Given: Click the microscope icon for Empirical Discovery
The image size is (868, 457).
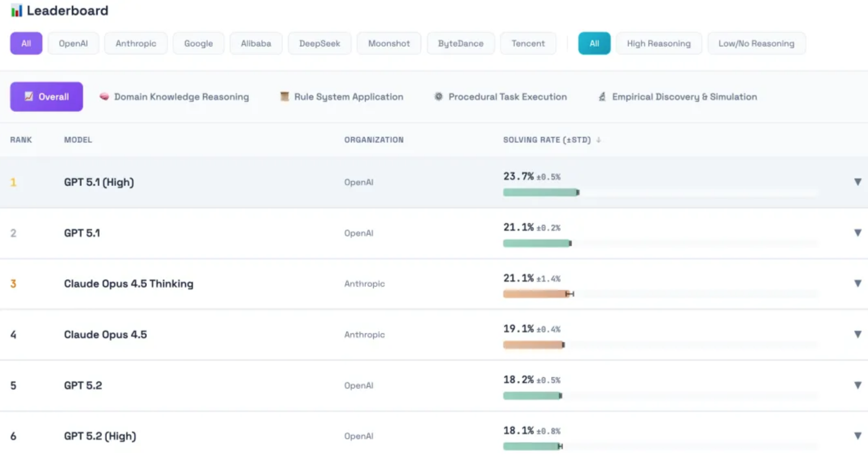Looking at the screenshot, I should pyautogui.click(x=602, y=97).
